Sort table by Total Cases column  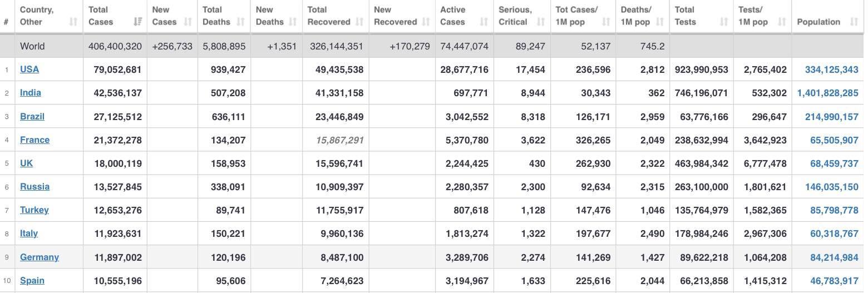point(115,16)
